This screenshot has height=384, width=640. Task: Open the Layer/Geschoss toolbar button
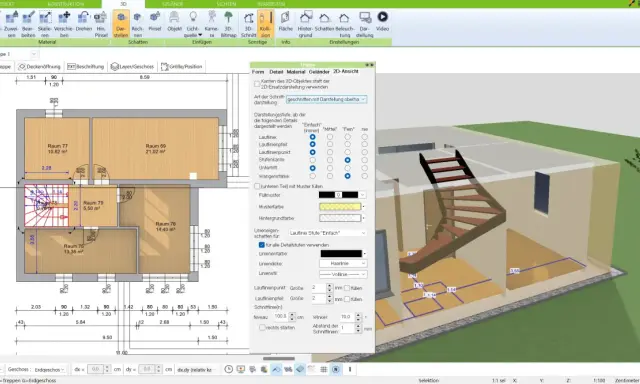pyautogui.click(x=133, y=67)
